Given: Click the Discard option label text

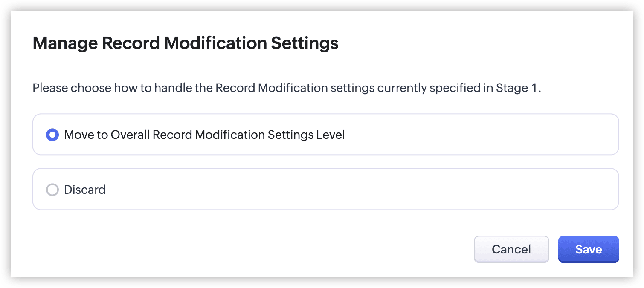Looking at the screenshot, I should click(84, 190).
